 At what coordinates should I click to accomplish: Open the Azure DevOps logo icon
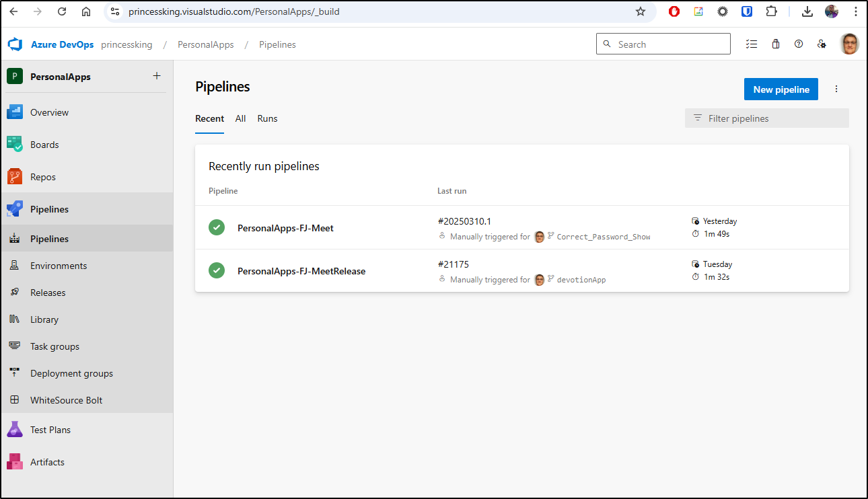(x=15, y=44)
